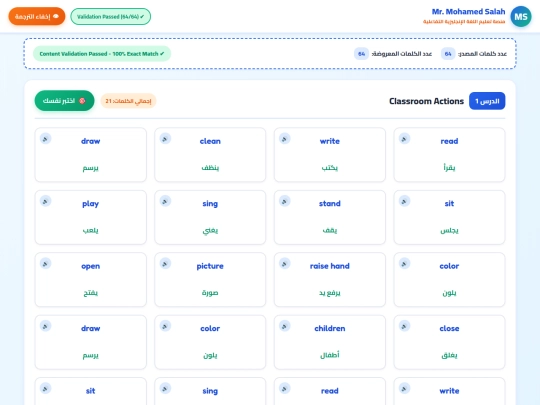Click the Arabic translation يغني
540x405 pixels.
click(210, 230)
